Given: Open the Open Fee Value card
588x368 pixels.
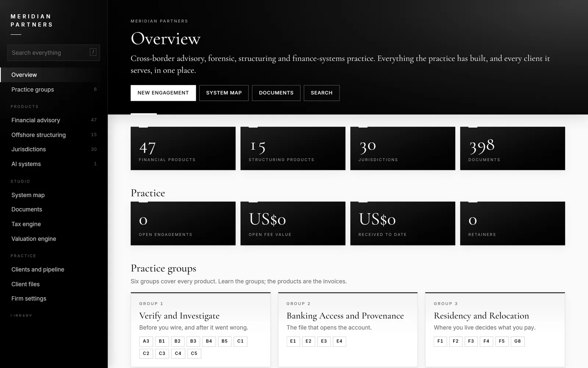Looking at the screenshot, I should coord(293,223).
